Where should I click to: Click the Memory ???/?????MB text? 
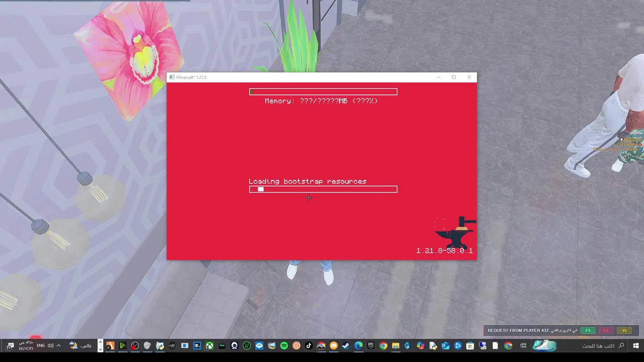321,101
